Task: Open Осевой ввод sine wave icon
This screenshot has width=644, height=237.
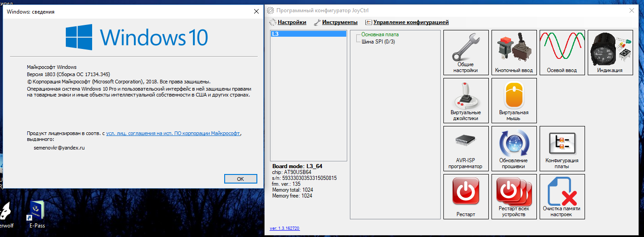Action: tap(562, 53)
